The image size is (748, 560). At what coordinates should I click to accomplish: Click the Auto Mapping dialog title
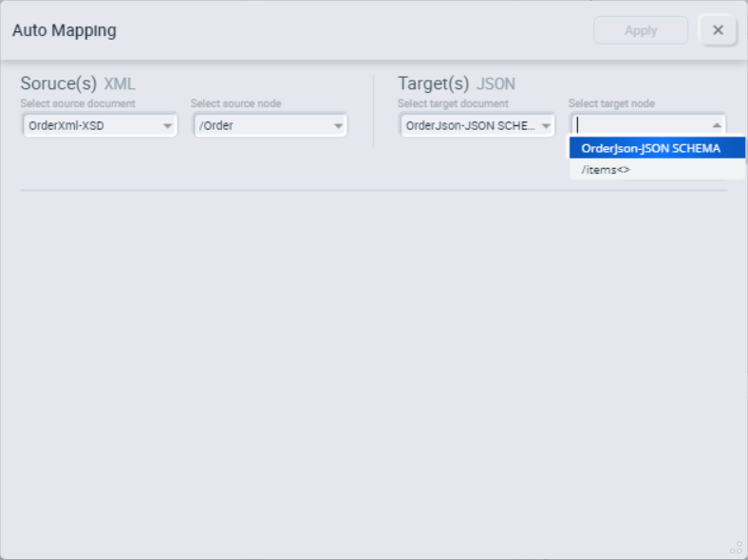point(64,30)
